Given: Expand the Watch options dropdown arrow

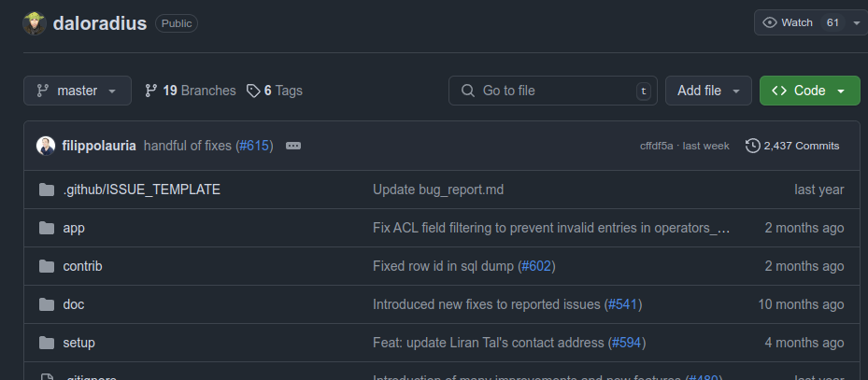Looking at the screenshot, I should tap(857, 23).
